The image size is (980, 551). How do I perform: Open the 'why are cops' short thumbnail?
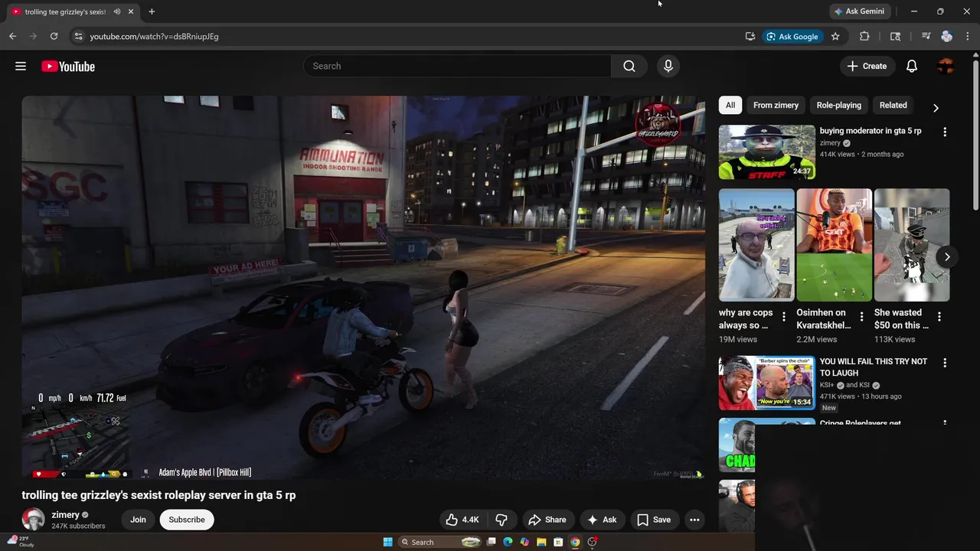coord(756,245)
